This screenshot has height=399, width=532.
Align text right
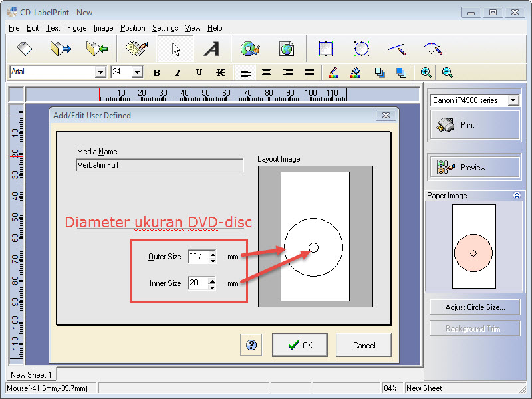[x=288, y=72]
